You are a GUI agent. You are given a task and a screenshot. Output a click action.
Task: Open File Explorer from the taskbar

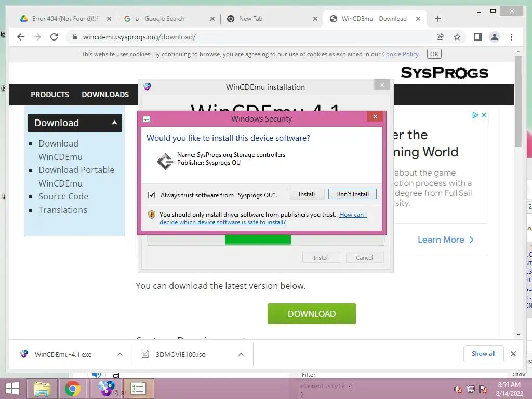point(42,389)
